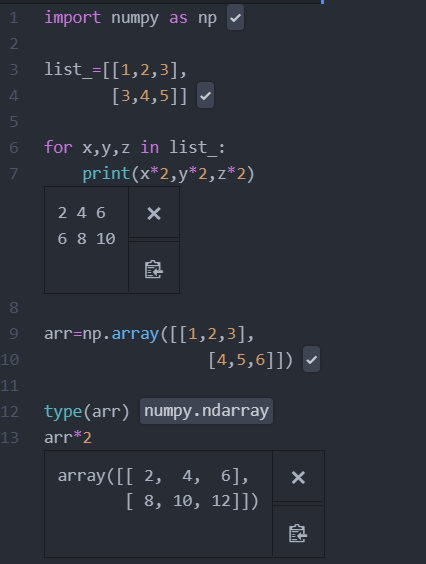Place cursor on 'import' keyword
Viewport: 426px width, 564px height.
coord(72,18)
